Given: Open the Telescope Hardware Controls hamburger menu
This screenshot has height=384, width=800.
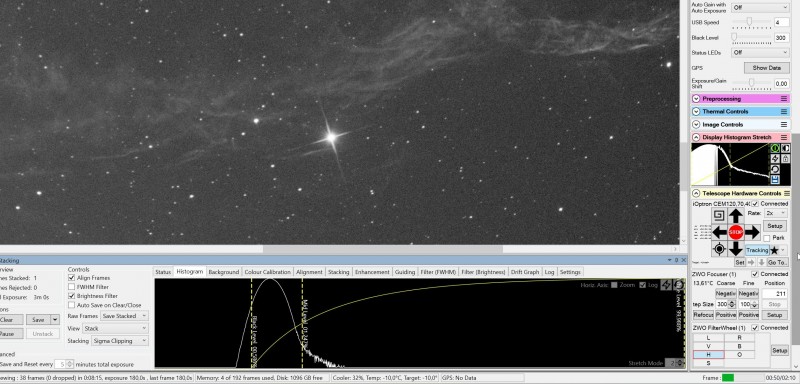Looking at the screenshot, I should point(787,193).
